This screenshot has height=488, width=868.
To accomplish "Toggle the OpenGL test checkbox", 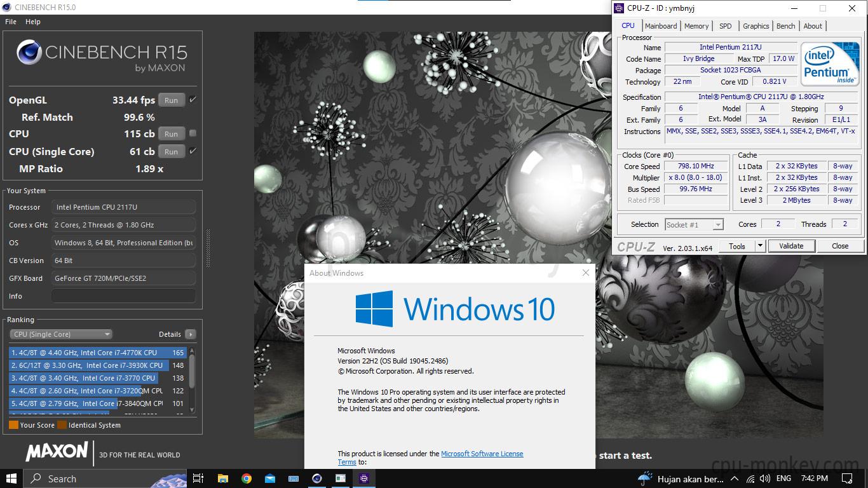I will click(x=193, y=100).
